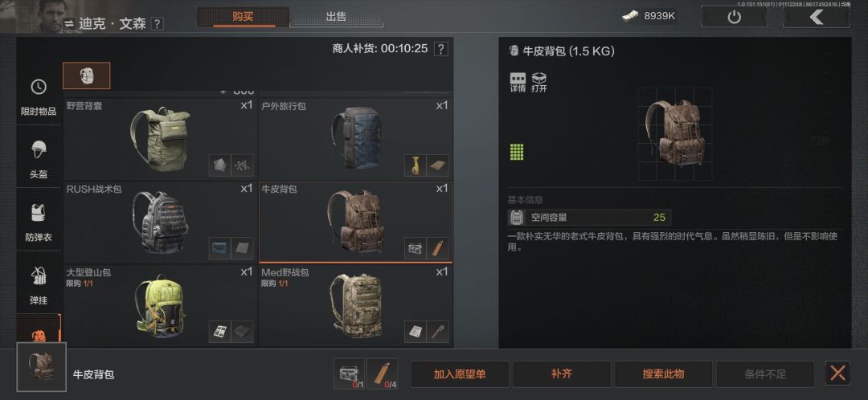
Task: Select the 大型登山包 item
Action: pyautogui.click(x=161, y=305)
